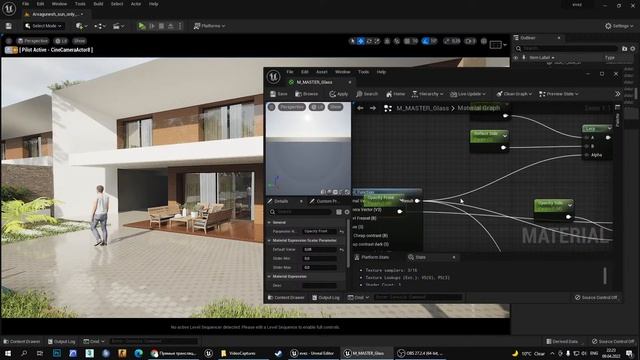Open Outliner settings gear
Screen dimensions: 640x360
(633, 49)
